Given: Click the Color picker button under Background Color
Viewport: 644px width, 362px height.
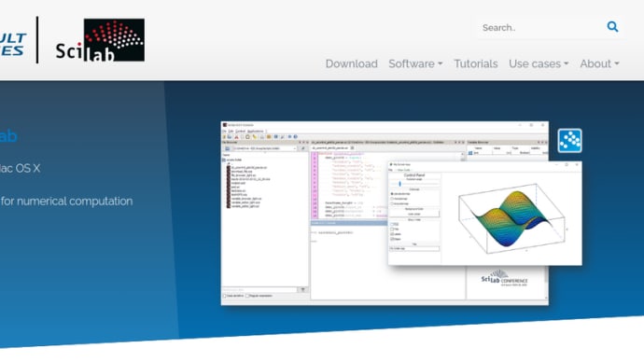Looking at the screenshot, I should pos(414,214).
